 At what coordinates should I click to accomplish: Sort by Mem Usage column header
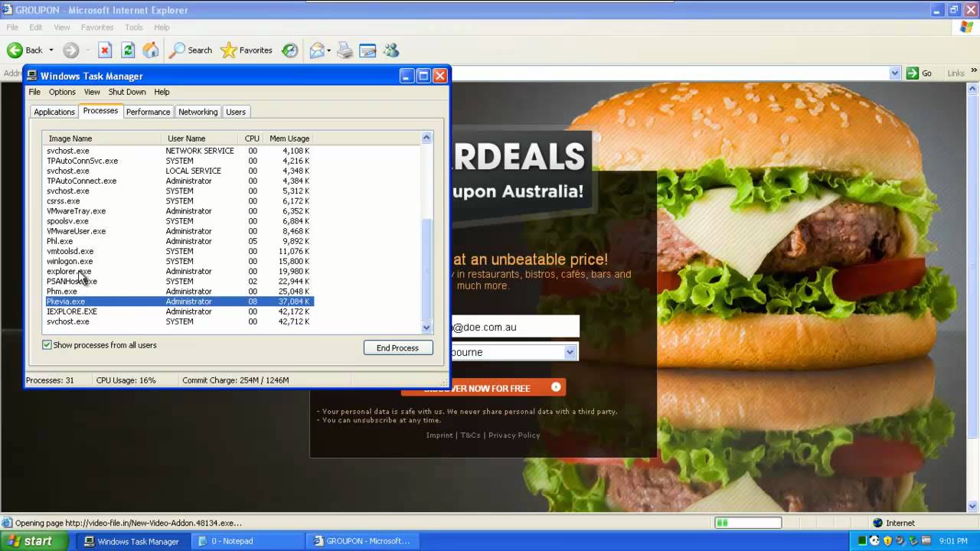coord(289,139)
